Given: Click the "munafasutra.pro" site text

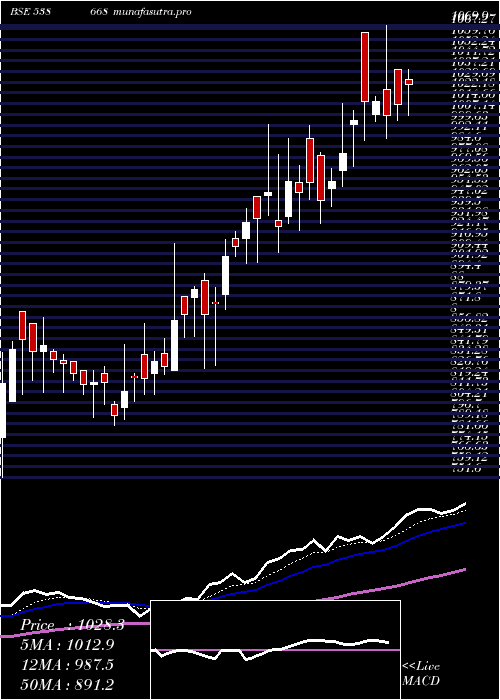Looking at the screenshot, I should click(x=152, y=12).
